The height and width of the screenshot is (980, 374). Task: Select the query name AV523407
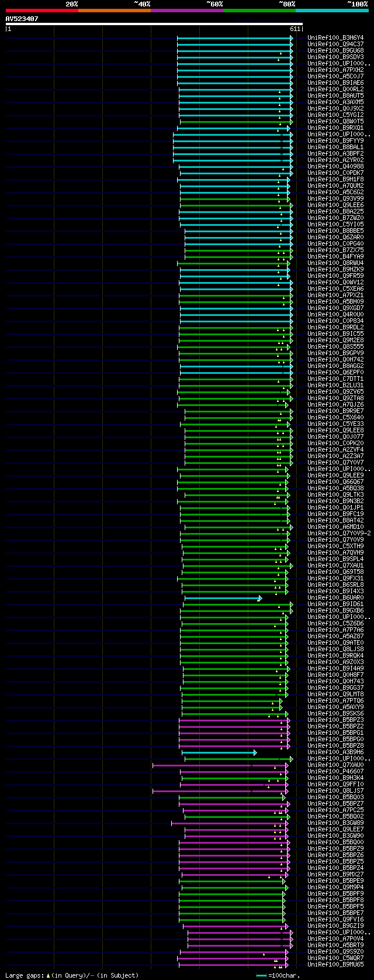[x=22, y=19]
